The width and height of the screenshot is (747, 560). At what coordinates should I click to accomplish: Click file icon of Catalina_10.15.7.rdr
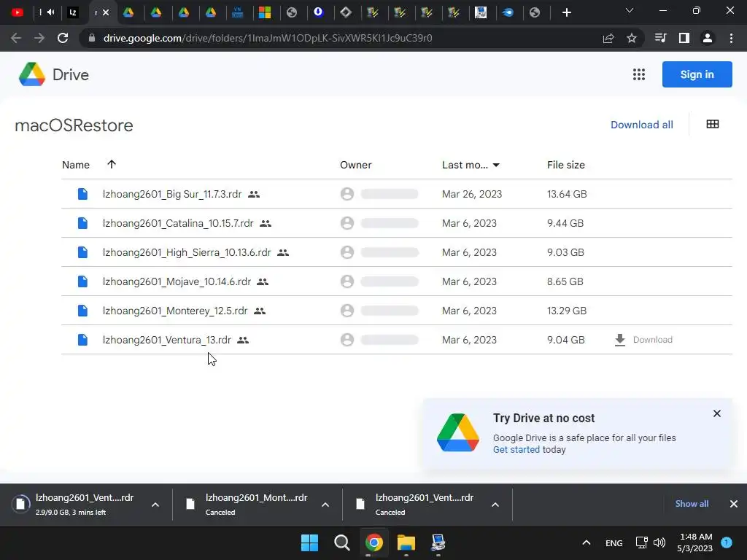83,223
